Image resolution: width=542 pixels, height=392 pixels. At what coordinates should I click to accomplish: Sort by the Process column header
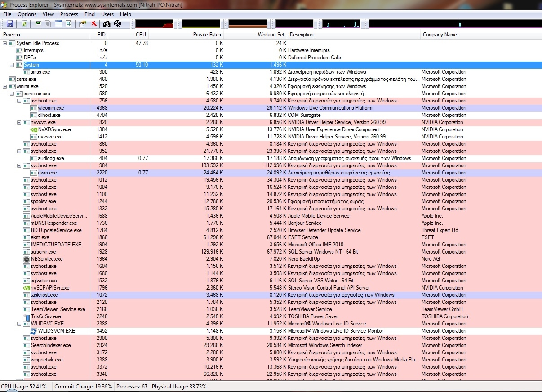click(x=45, y=35)
